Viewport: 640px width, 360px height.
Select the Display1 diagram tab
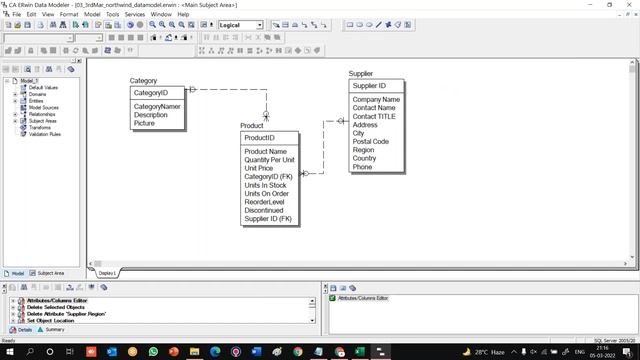[x=107, y=273]
